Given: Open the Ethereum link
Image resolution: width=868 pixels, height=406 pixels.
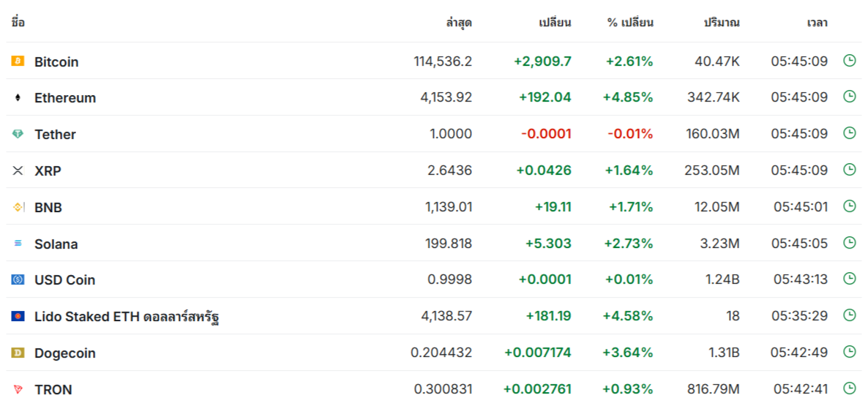Looking at the screenshot, I should click(x=65, y=98).
